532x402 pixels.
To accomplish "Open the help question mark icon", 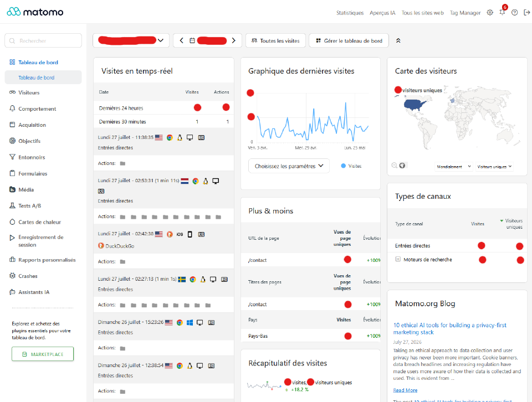I will pos(514,13).
